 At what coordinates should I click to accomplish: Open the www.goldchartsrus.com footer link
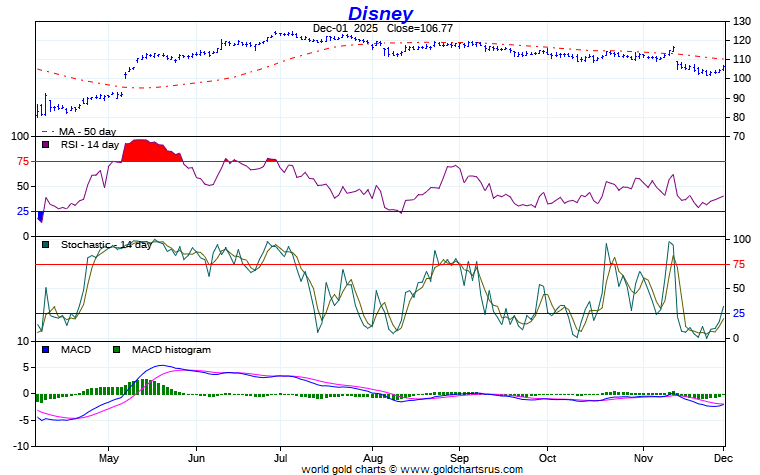point(461,469)
